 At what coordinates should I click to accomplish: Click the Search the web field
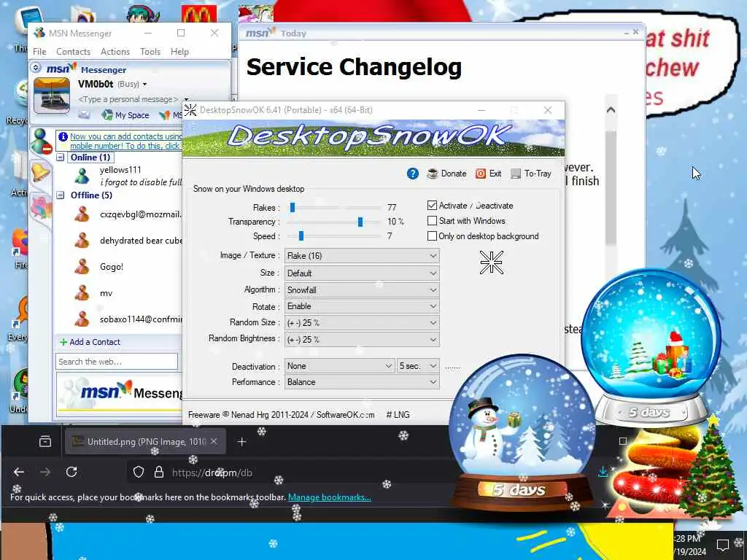[117, 362]
